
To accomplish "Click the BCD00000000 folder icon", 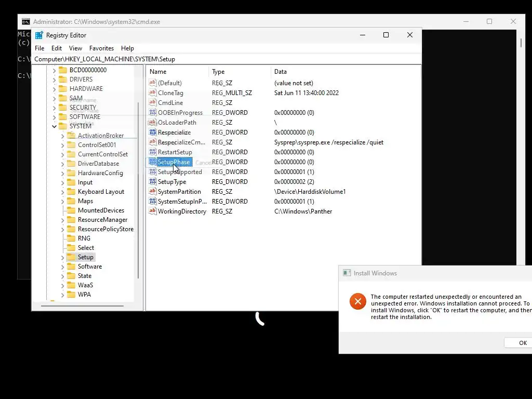I will (63, 70).
